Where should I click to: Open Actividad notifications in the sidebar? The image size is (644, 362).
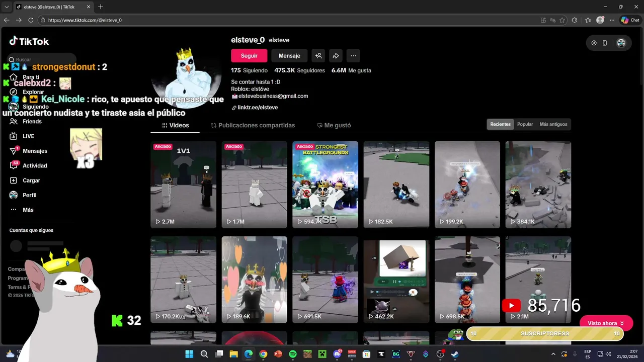tap(29, 165)
